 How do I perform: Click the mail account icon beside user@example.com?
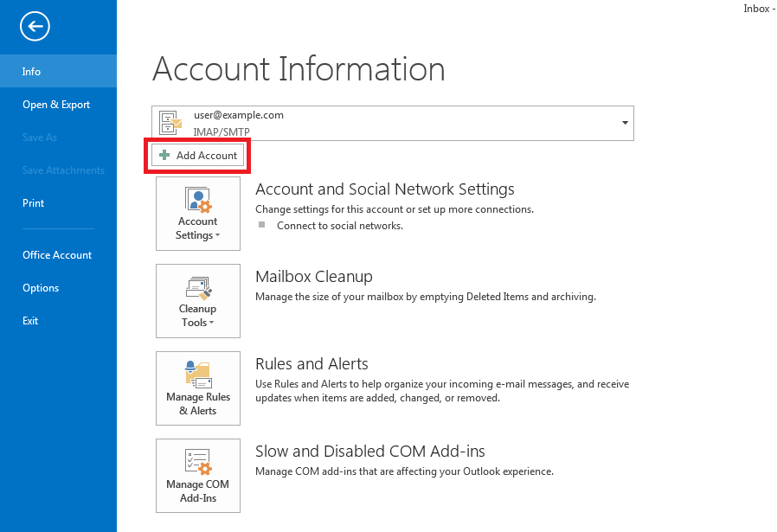point(171,123)
